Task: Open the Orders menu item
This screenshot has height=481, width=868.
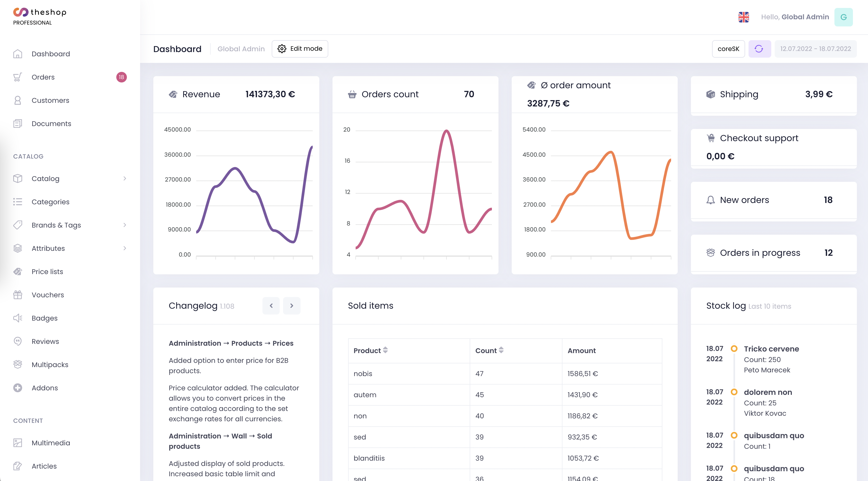Action: coord(70,77)
